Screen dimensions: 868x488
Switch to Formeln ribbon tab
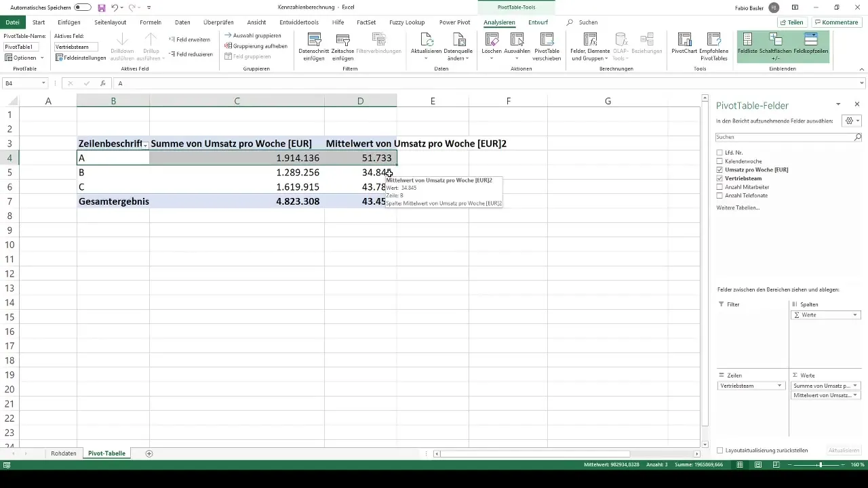(151, 22)
